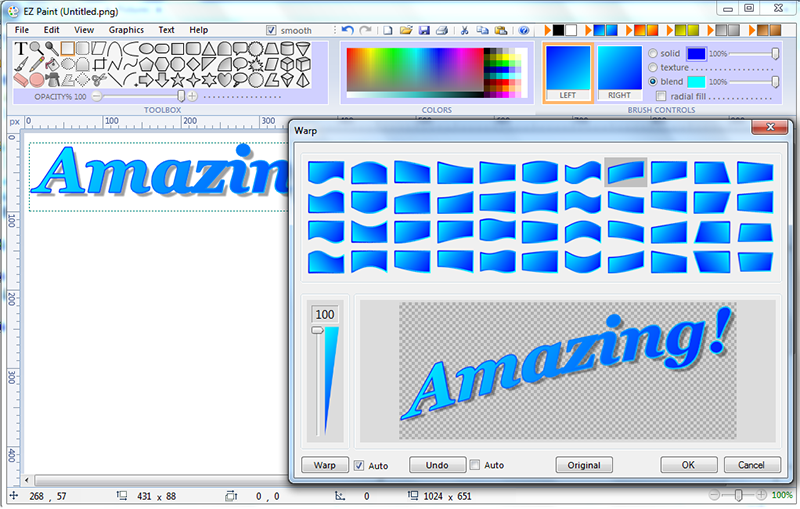Pick the pentagon shape tool
Viewport: 800px width, 509px height.
[x=146, y=64]
